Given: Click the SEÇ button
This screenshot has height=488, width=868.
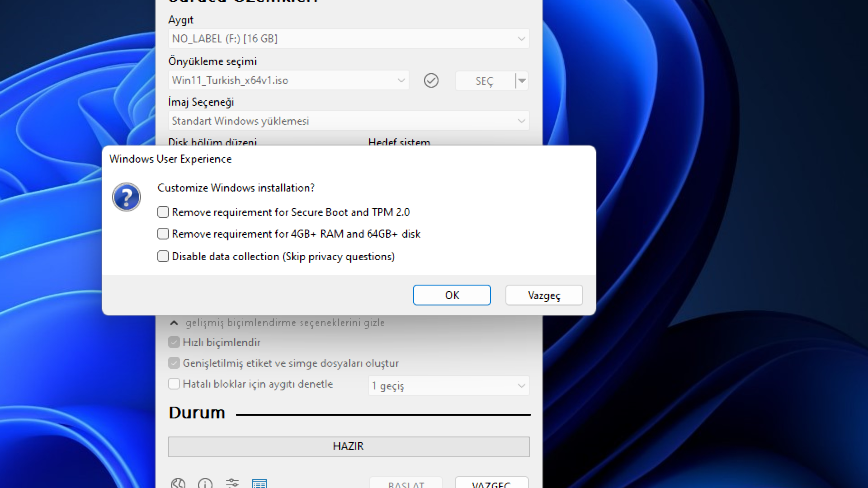Looking at the screenshot, I should click(x=484, y=81).
